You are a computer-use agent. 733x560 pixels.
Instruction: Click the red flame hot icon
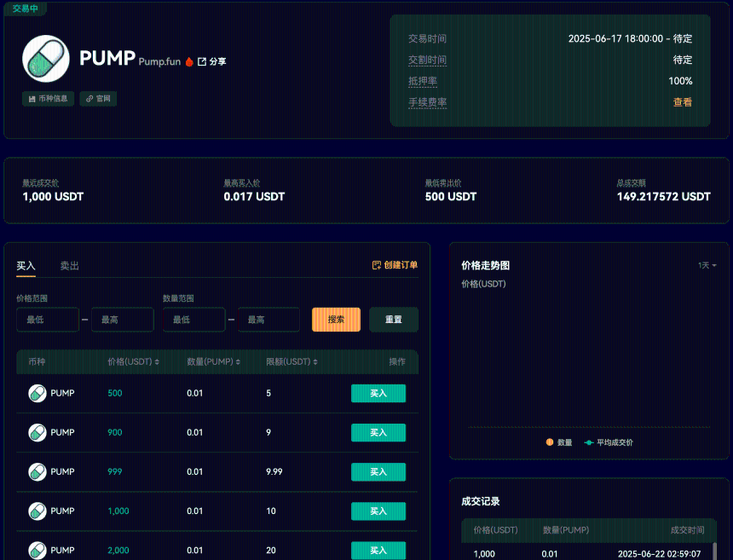(x=189, y=61)
